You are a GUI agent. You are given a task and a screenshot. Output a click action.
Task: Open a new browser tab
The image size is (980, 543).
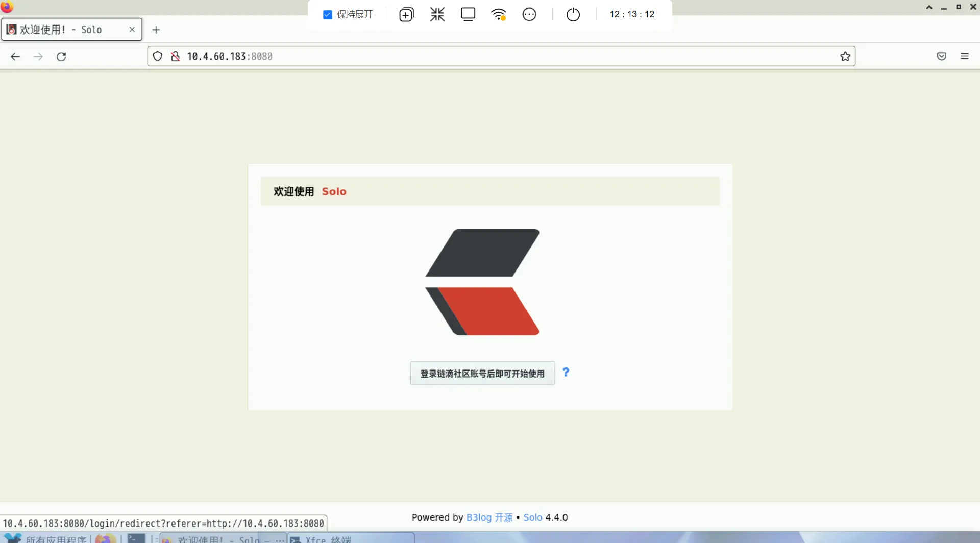click(156, 30)
